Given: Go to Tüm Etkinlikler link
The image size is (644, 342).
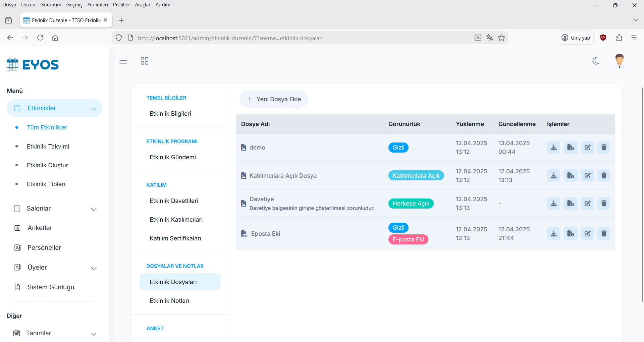Looking at the screenshot, I should click(47, 127).
